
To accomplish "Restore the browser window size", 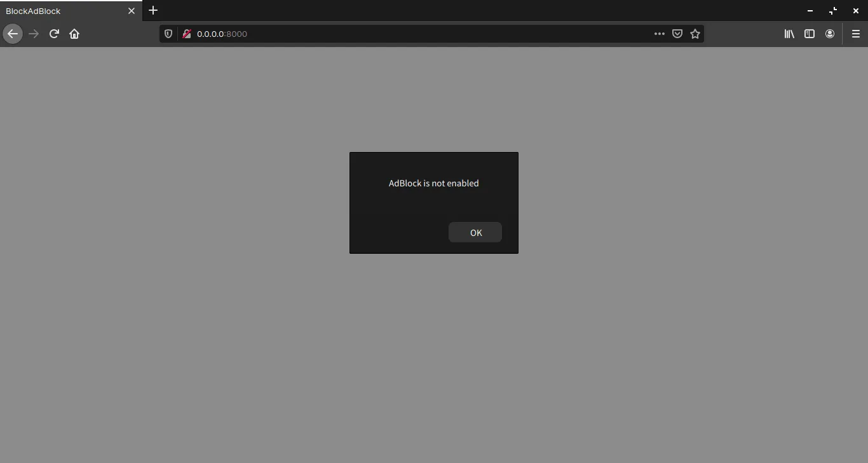I will 833,11.
